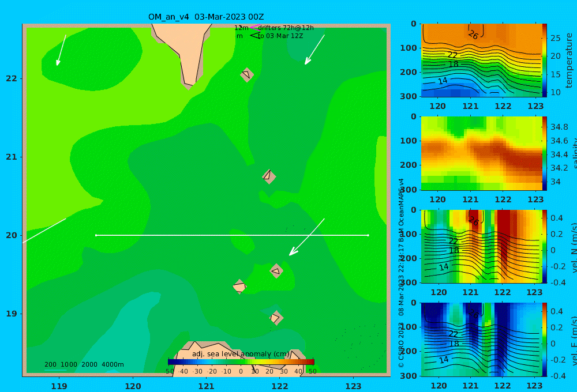
Task: Click the 'temperature' color bar axis label
Action: click(569, 61)
